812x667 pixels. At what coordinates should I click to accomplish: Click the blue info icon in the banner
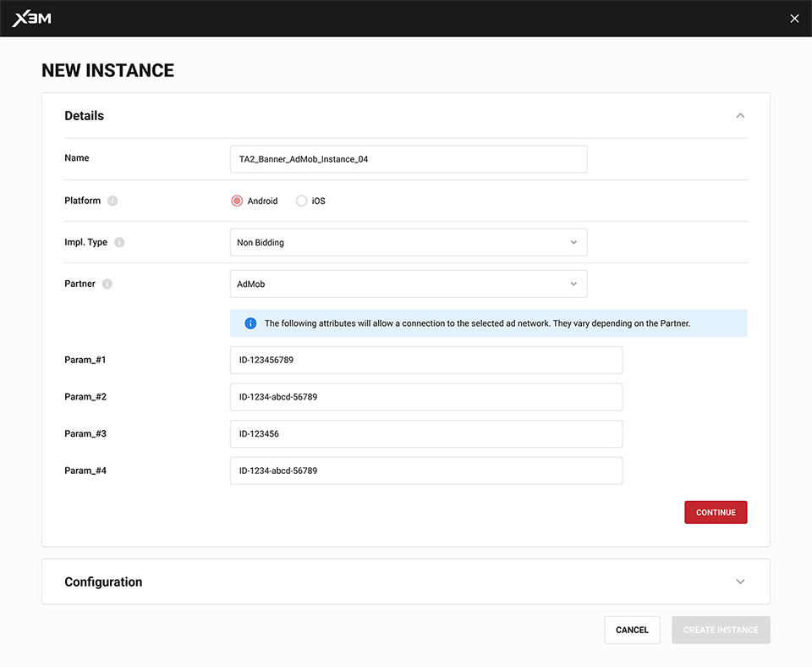click(x=250, y=323)
